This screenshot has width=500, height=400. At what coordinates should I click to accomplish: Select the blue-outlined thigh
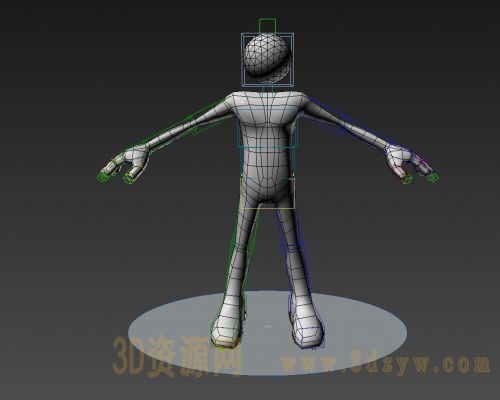pos(289,227)
